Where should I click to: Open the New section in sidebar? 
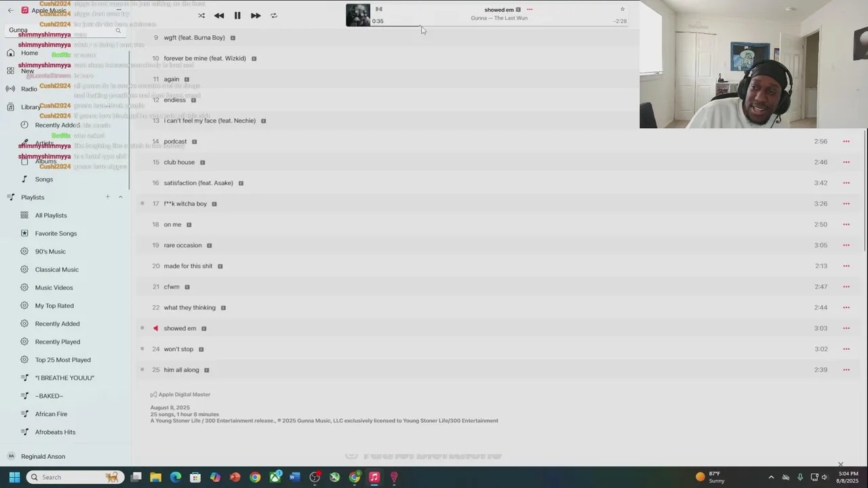(x=27, y=71)
